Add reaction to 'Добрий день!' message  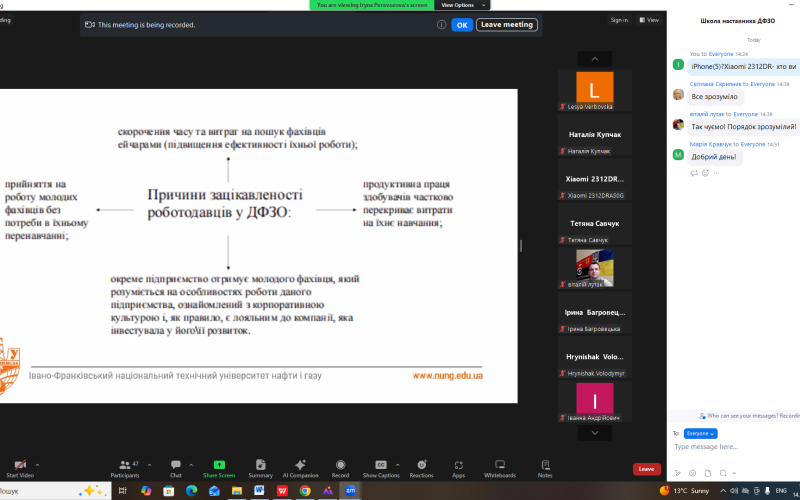coord(706,173)
